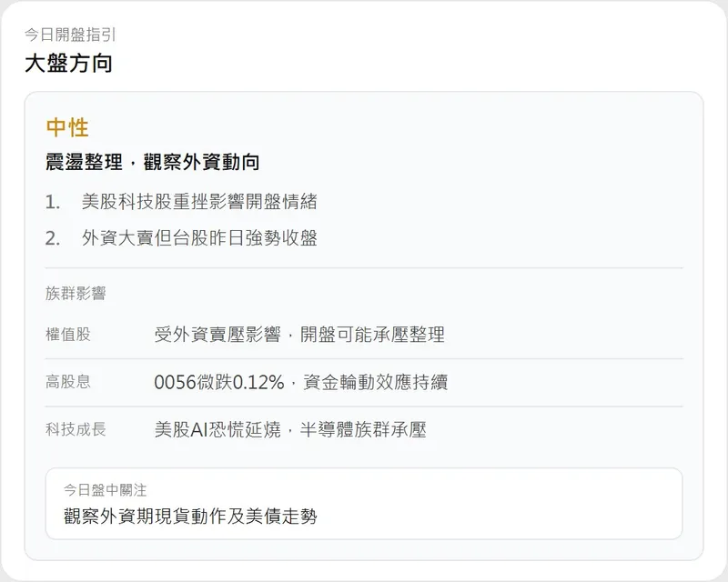Screen dimensions: 728x582
Task: Click the 受外資賣壓影響 description text
Action: tap(217, 335)
